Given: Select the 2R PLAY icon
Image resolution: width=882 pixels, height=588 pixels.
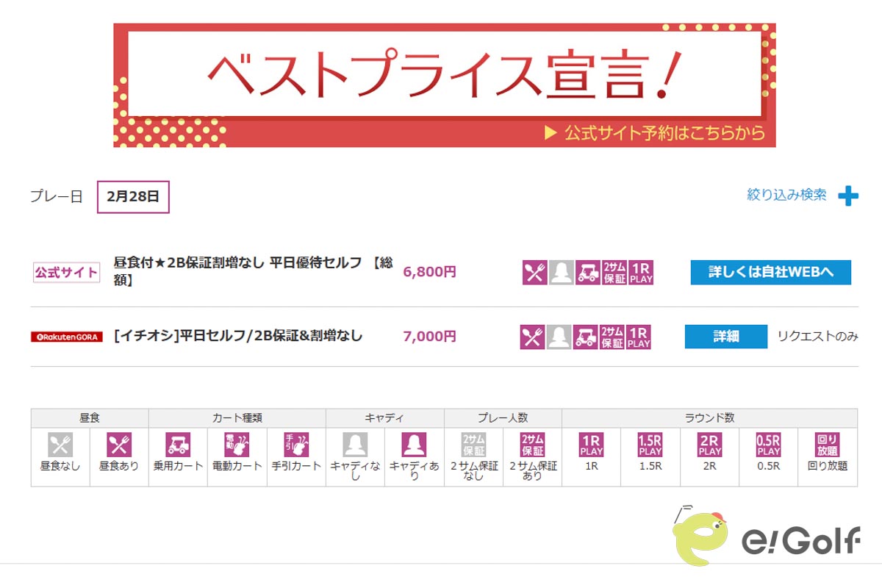Looking at the screenshot, I should [x=709, y=446].
